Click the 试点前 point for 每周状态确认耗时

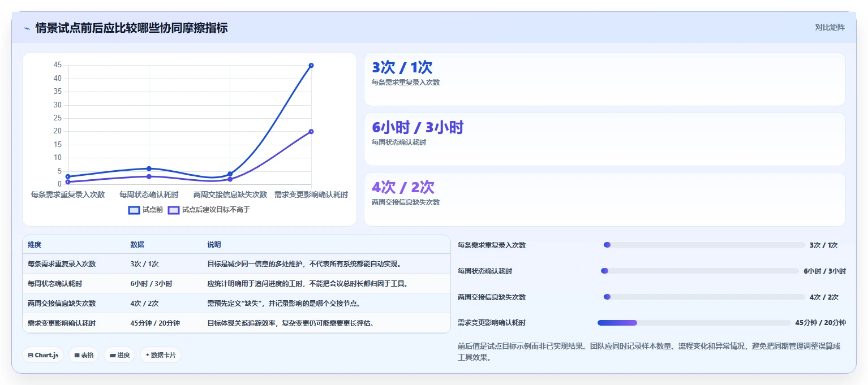coord(149,168)
